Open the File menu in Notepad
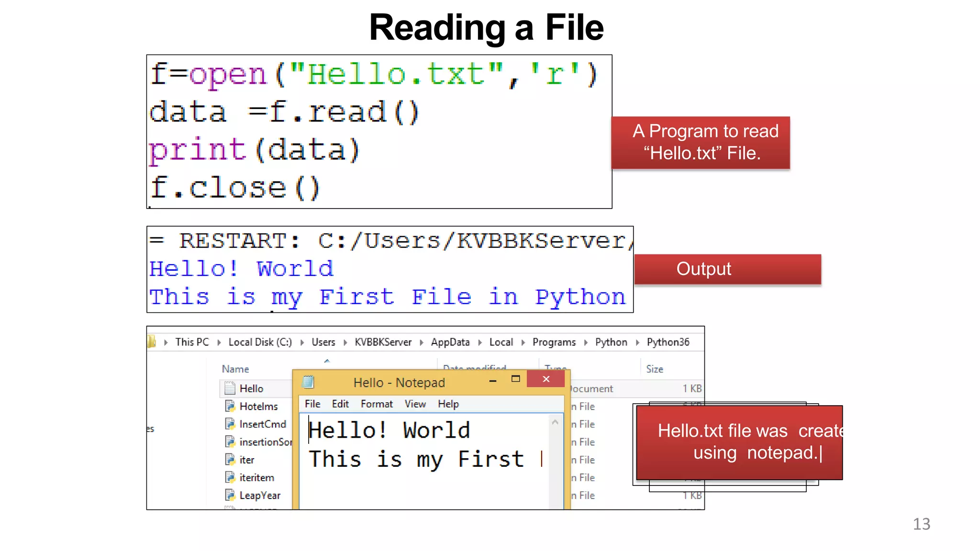 (x=312, y=404)
